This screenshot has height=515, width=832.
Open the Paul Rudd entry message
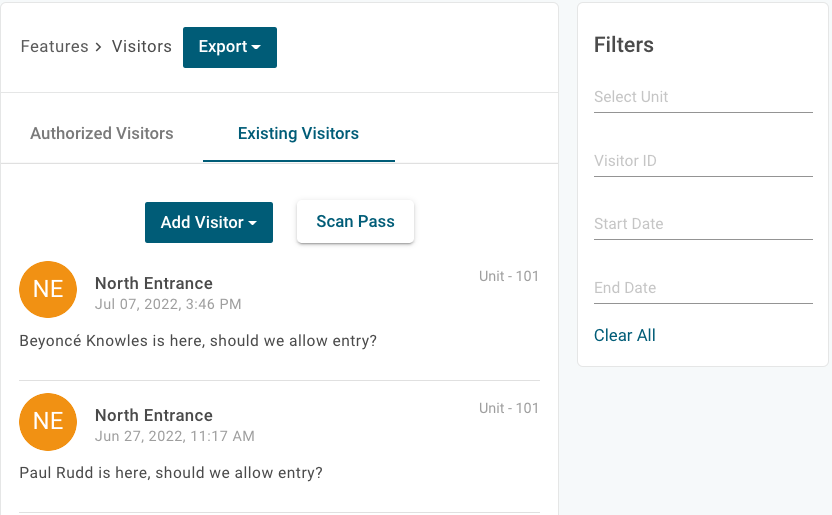(171, 472)
